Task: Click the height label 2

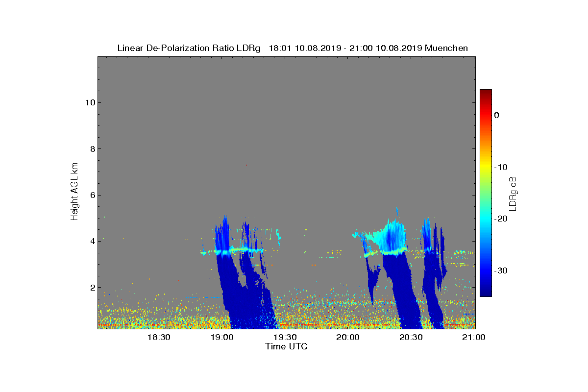Action: [92, 287]
